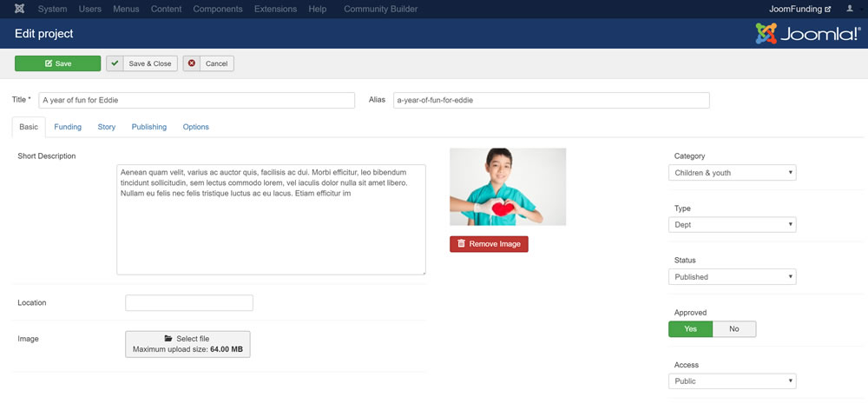
Task: Open the JoomFunding site link
Action: pyautogui.click(x=800, y=9)
